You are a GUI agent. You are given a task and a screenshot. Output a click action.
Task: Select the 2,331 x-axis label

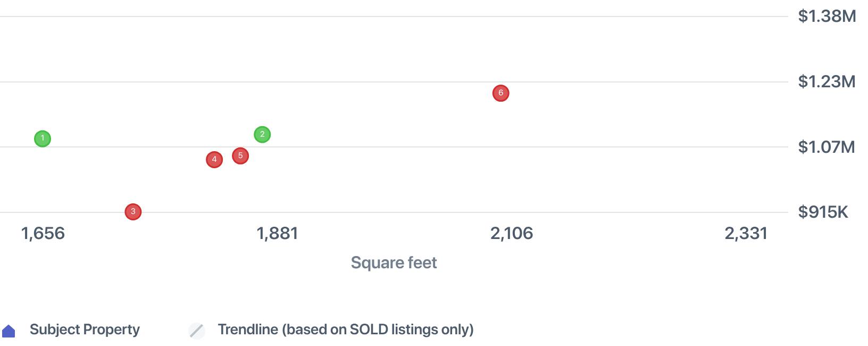pos(746,233)
